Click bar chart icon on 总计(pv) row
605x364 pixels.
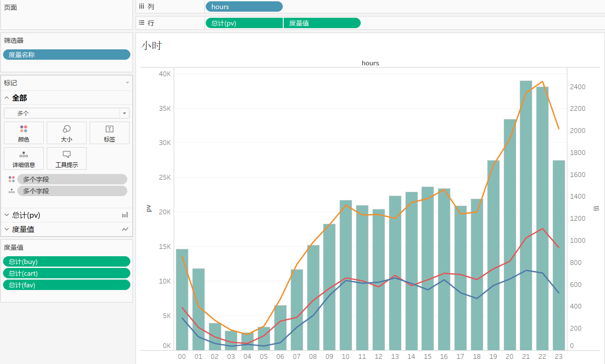coord(125,215)
